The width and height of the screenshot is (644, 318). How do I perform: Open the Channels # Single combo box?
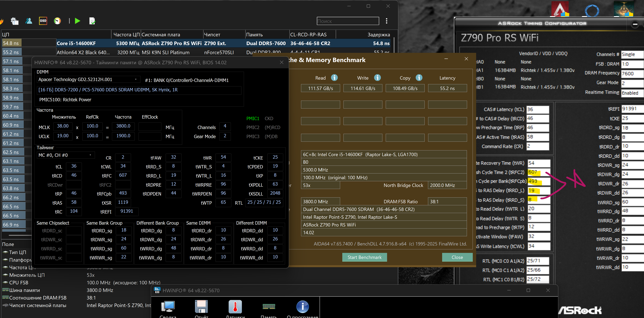coord(632,55)
